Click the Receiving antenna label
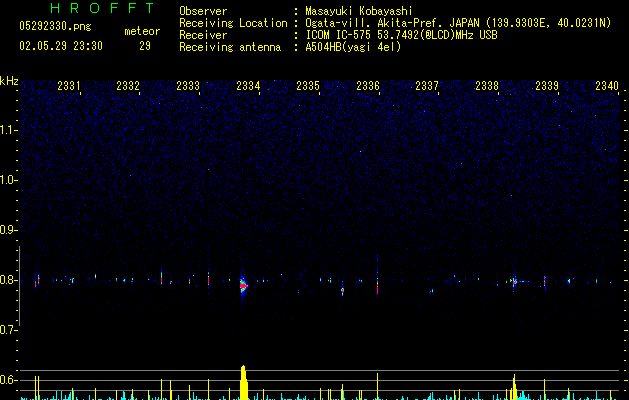 (230, 47)
